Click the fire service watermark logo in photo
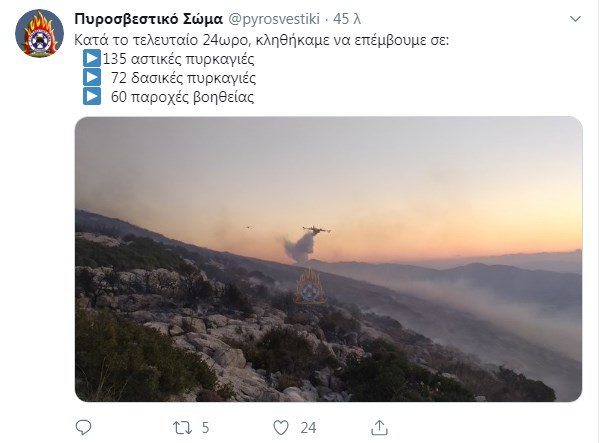This screenshot has width=600, height=443. [310, 287]
